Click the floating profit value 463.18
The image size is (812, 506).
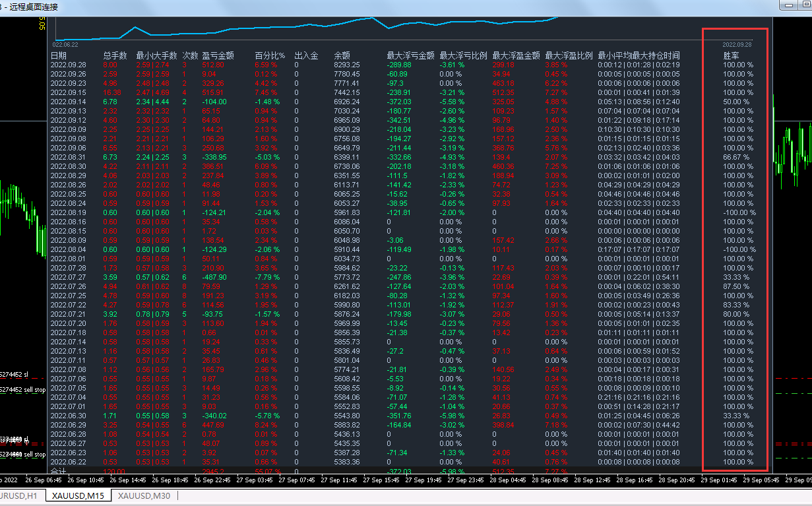503,83
